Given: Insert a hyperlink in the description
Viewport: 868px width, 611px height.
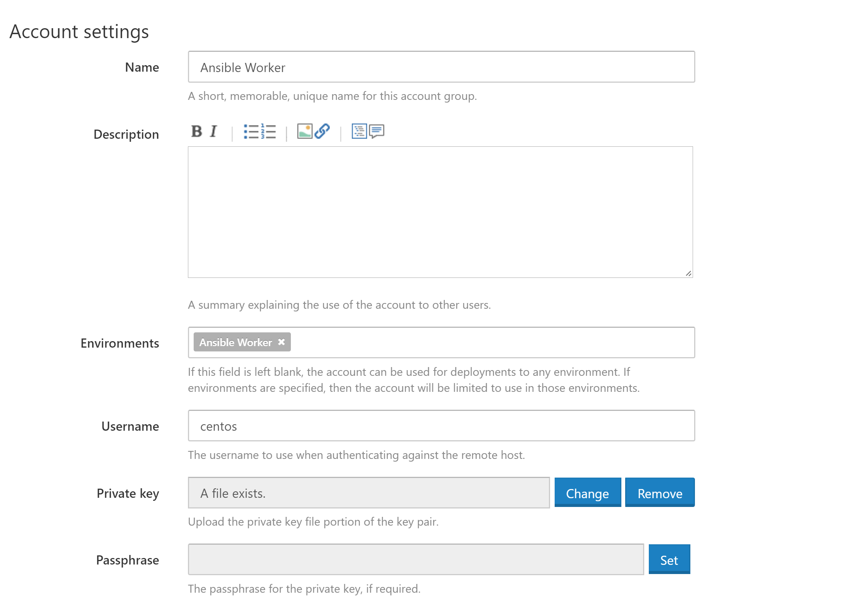Looking at the screenshot, I should [322, 132].
